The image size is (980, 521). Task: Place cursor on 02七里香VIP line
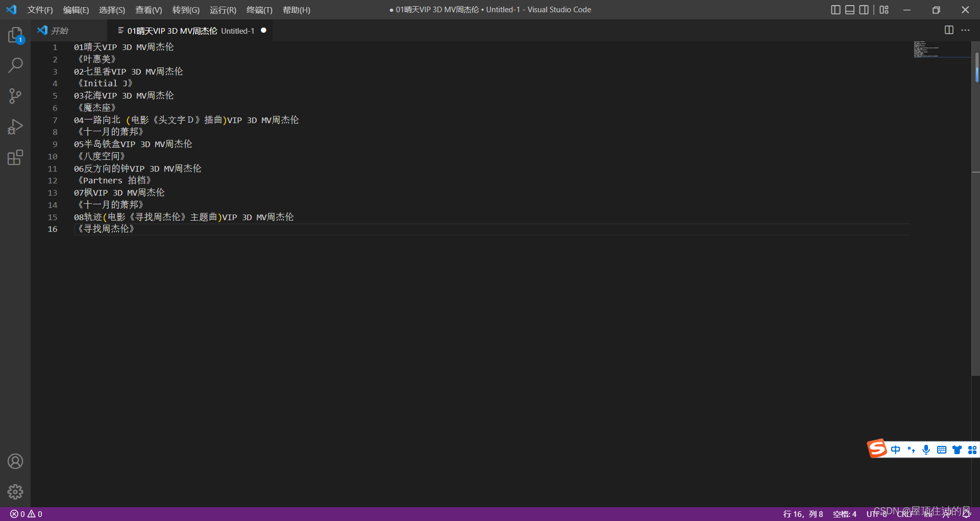[x=129, y=72]
